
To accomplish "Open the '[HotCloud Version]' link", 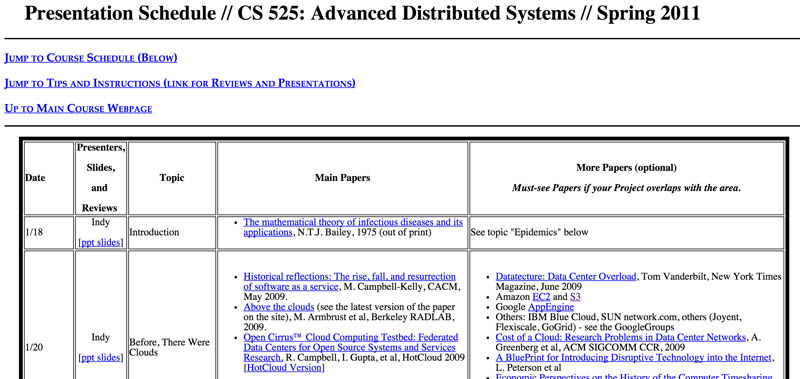I will (x=284, y=368).
